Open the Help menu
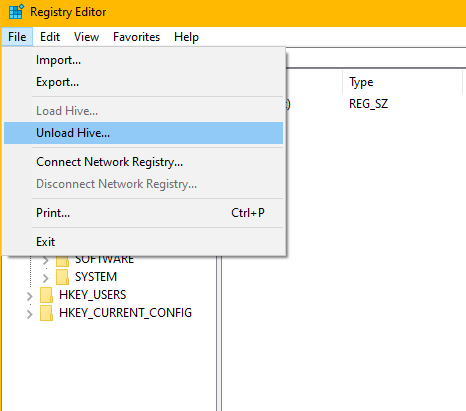466x411 pixels. (186, 37)
